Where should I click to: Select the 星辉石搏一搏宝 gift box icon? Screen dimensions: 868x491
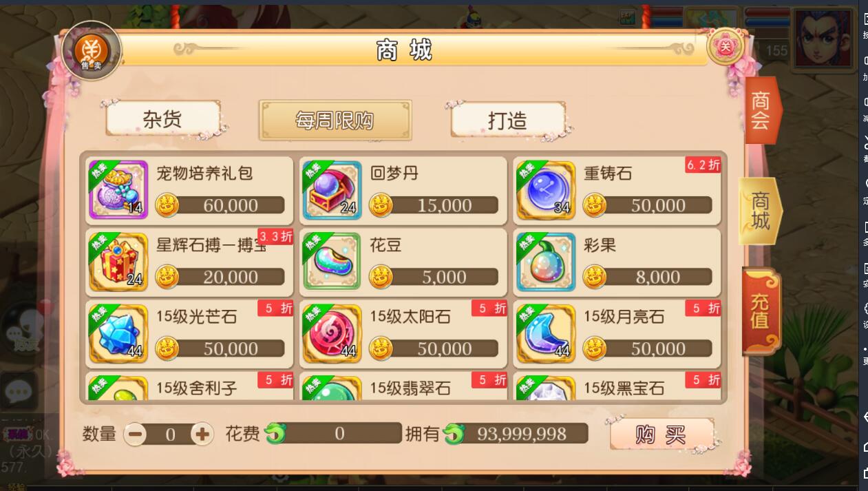pyautogui.click(x=118, y=262)
